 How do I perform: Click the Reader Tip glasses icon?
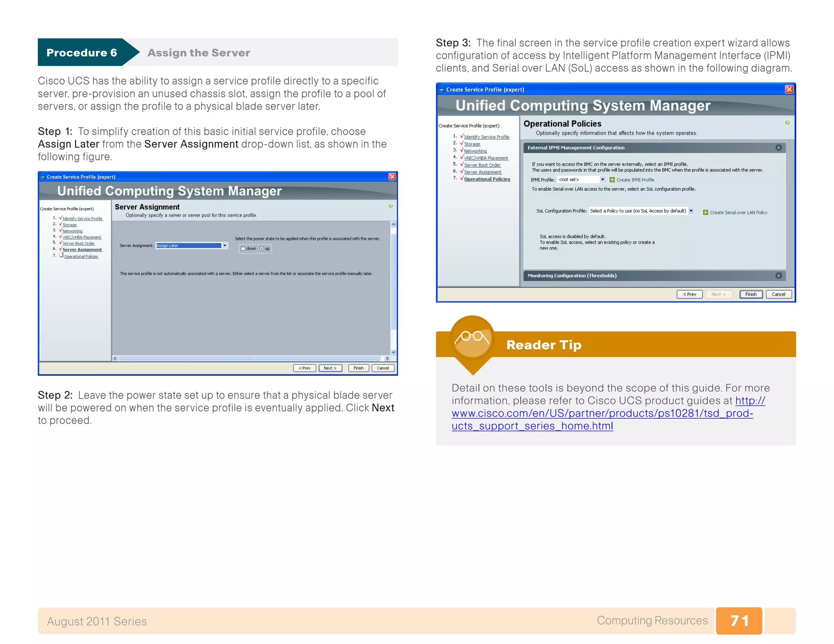(472, 338)
